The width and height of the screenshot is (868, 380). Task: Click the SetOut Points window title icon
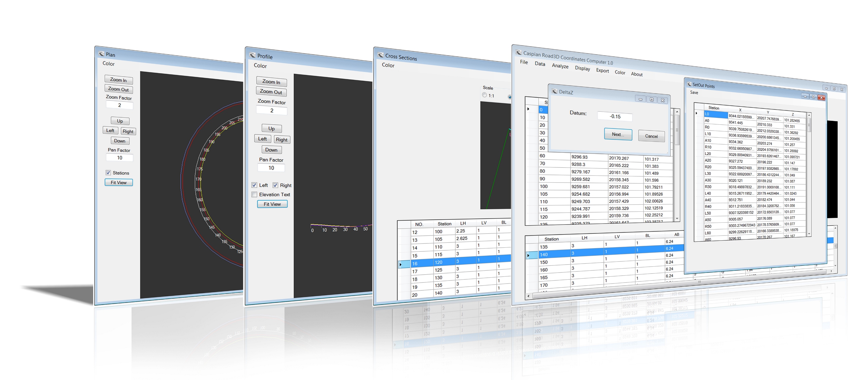pos(689,84)
